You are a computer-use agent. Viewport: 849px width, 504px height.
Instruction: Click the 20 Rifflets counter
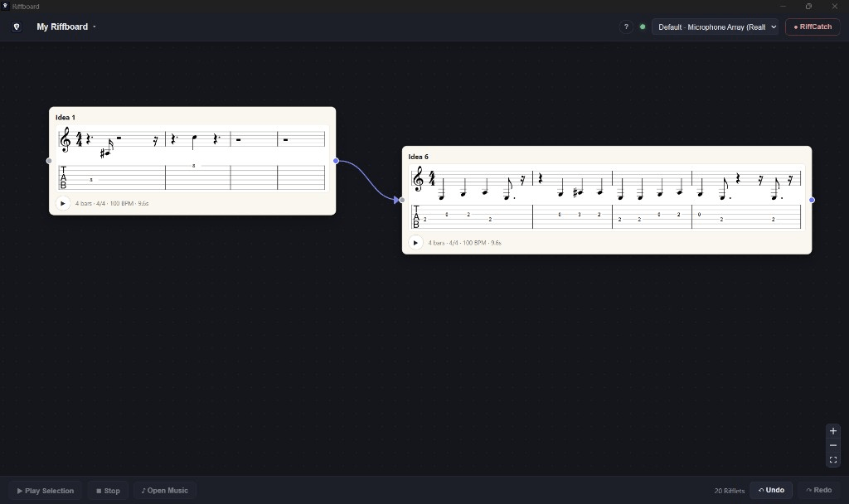coord(730,491)
